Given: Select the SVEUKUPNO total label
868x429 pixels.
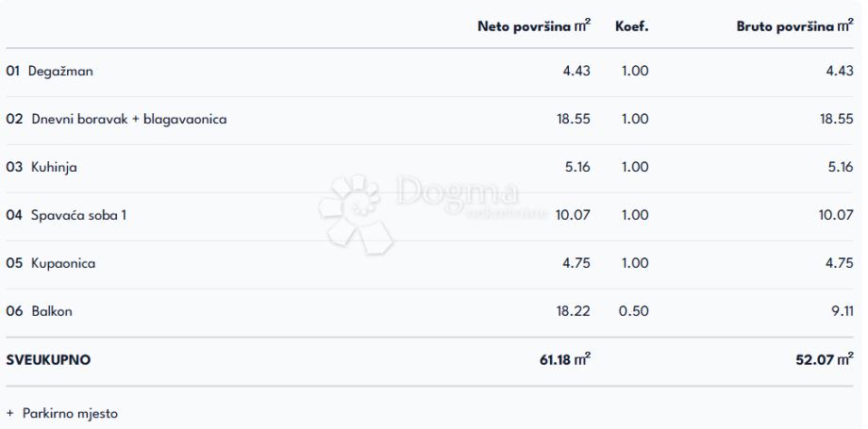Looking at the screenshot, I should click(x=48, y=360).
